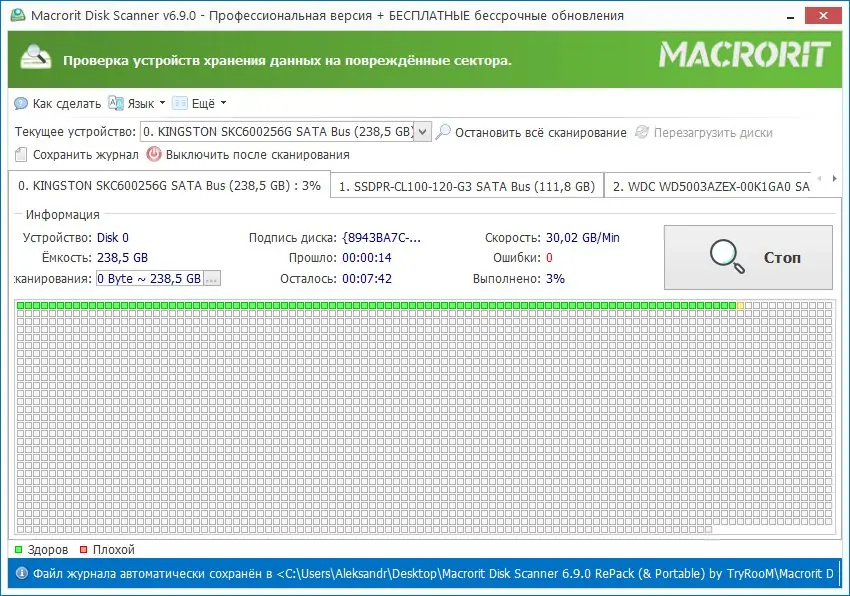Click 'Сохранить журнал' to save log
850x596 pixels.
(76, 155)
